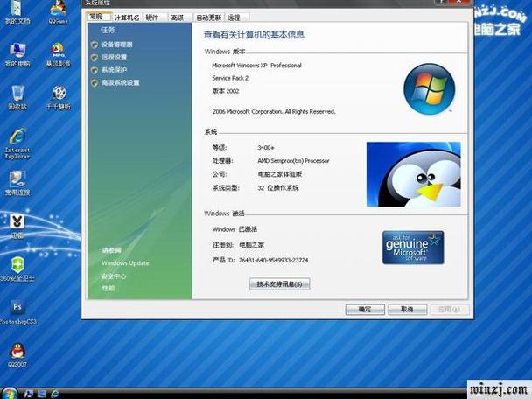
Task: Select the 回收站 recycle bin icon
Action: coord(17,98)
